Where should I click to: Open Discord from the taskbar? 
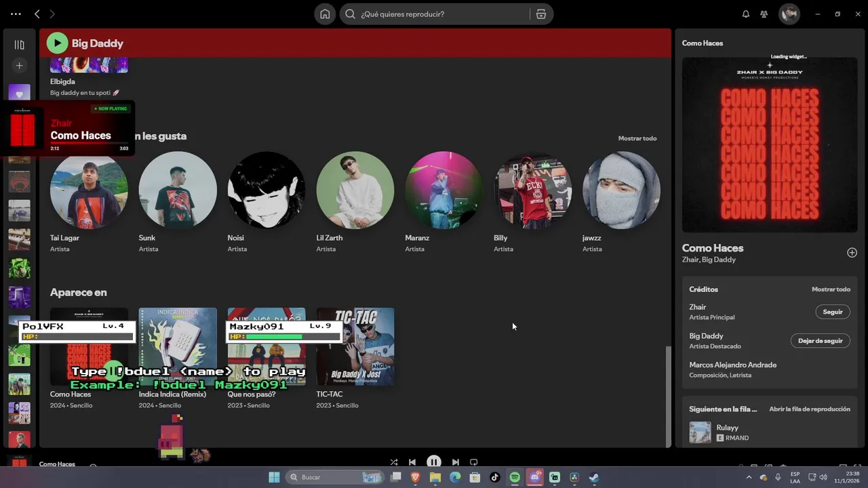coord(534,477)
